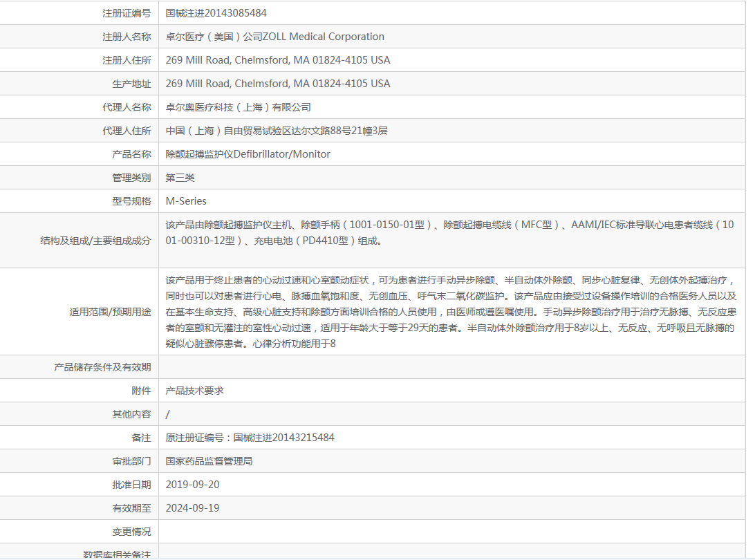Click the 变更情况 label

coord(131,532)
